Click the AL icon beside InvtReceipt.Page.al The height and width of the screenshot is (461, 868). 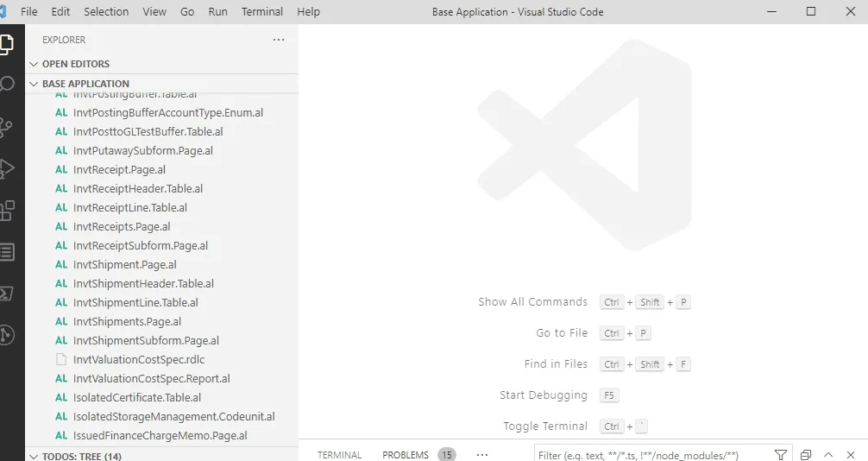pos(61,169)
